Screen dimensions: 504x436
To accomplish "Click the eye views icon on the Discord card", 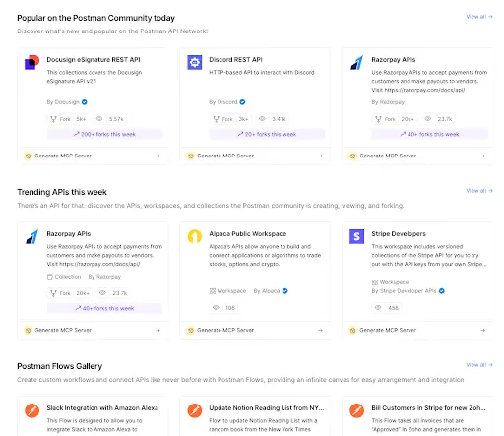I will pyautogui.click(x=262, y=119).
